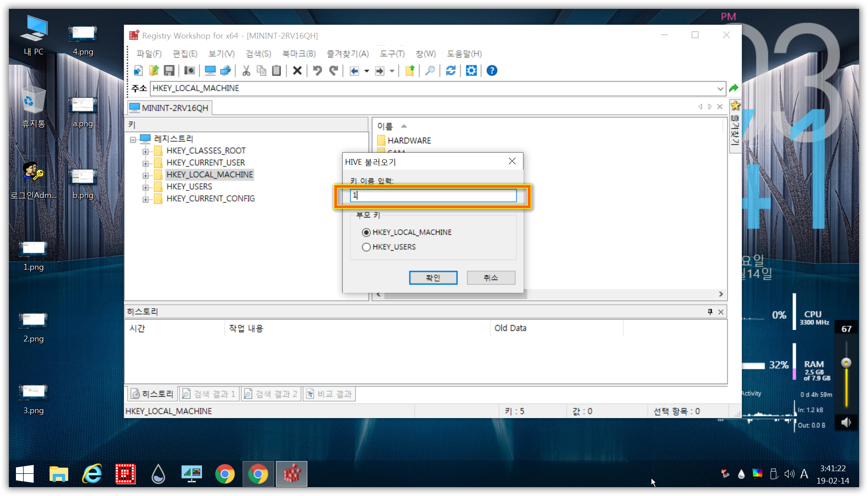Click the favorites star side panel icon

pyautogui.click(x=736, y=106)
